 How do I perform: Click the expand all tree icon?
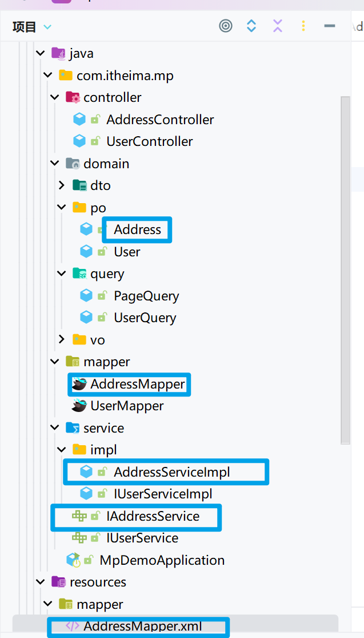point(251,26)
